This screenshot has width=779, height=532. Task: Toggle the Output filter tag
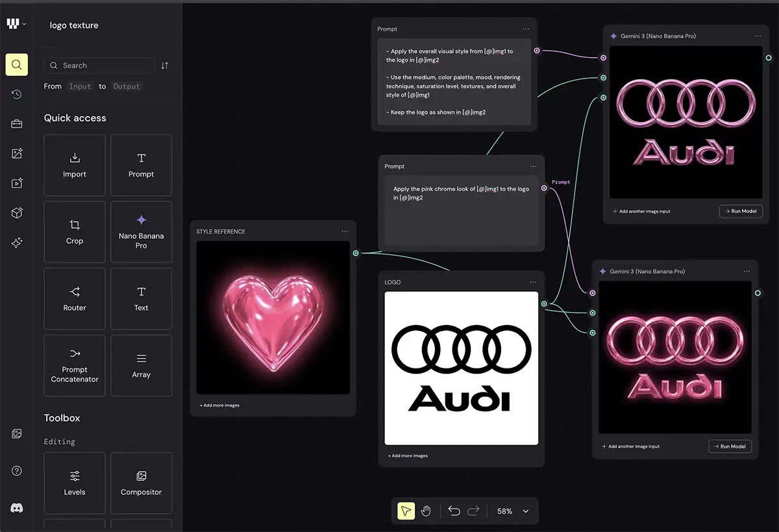[126, 86]
